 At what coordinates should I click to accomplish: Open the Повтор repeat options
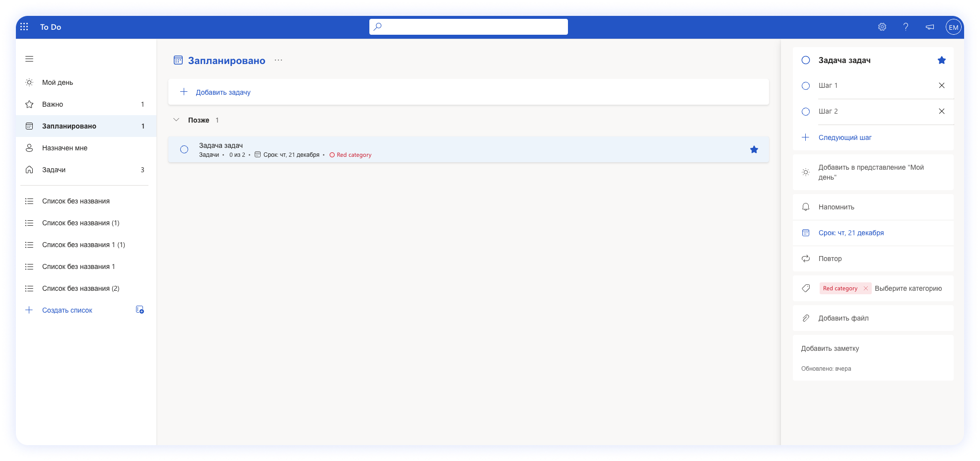(830, 259)
